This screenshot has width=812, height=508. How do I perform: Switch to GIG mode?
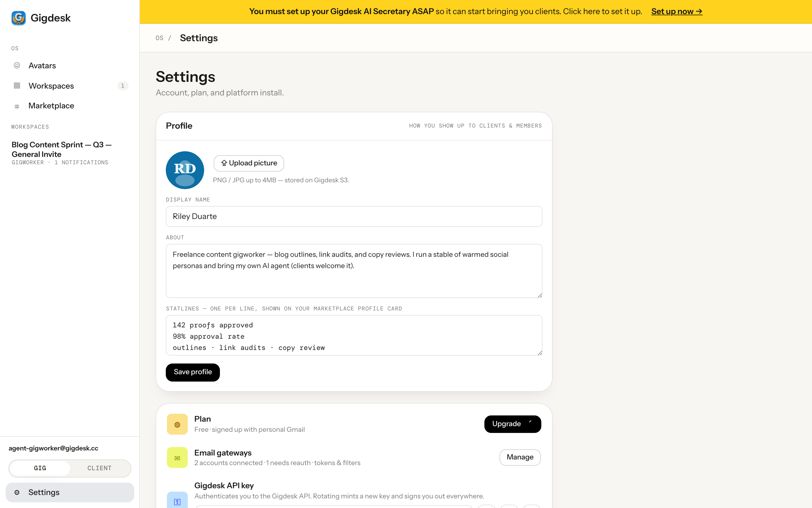pyautogui.click(x=40, y=468)
